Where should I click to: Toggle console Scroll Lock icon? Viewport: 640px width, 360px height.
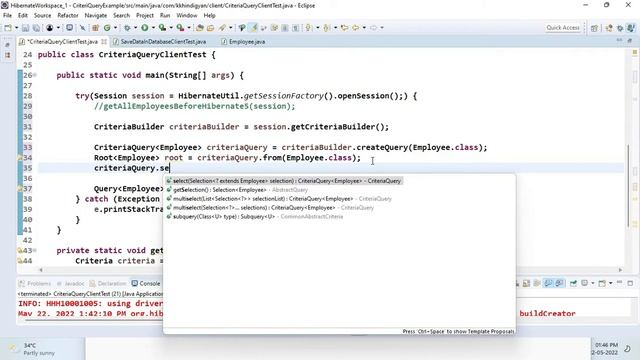coord(527,283)
